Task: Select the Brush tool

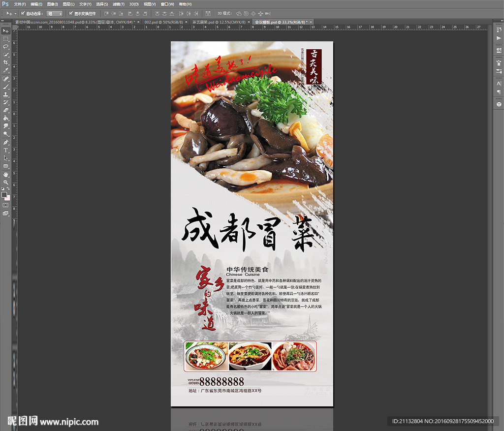Action: coord(6,87)
